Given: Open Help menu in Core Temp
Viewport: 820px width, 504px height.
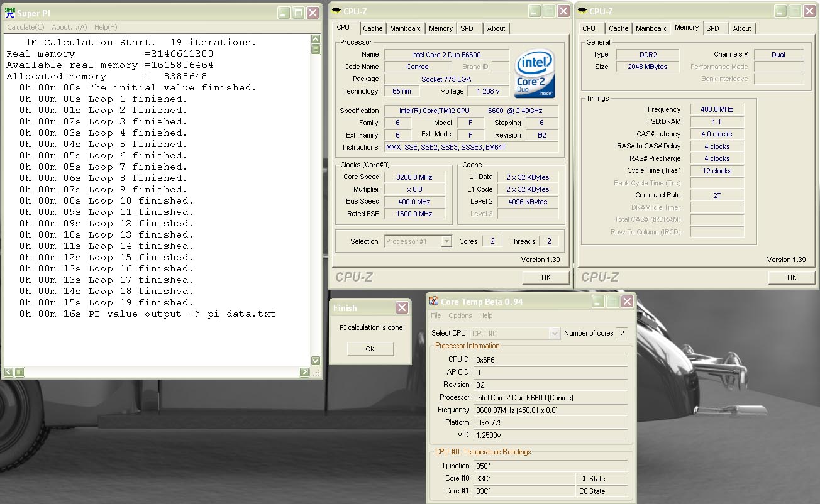Looking at the screenshot, I should (x=486, y=315).
